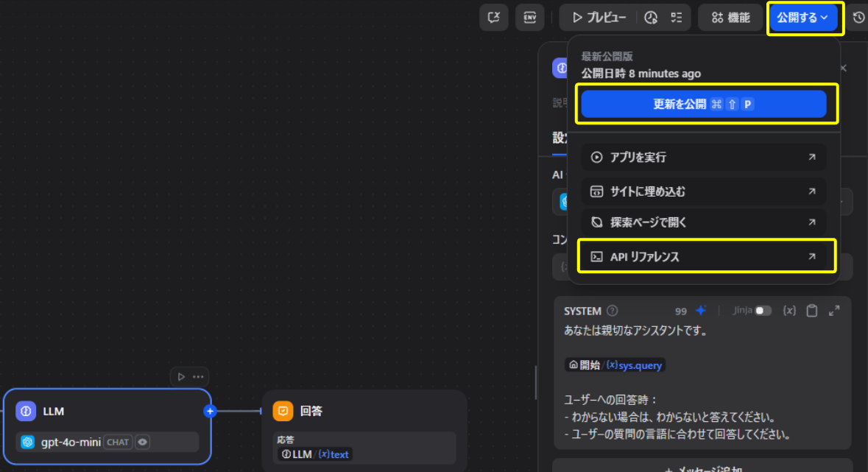868x472 pixels.
Task: Click the LLM node's purple brain icon
Action: point(26,411)
